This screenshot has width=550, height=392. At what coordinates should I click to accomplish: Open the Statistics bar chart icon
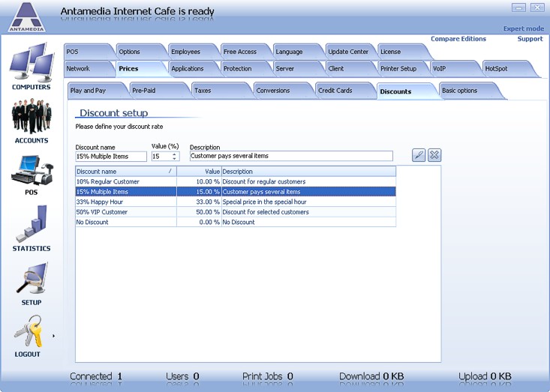point(32,223)
